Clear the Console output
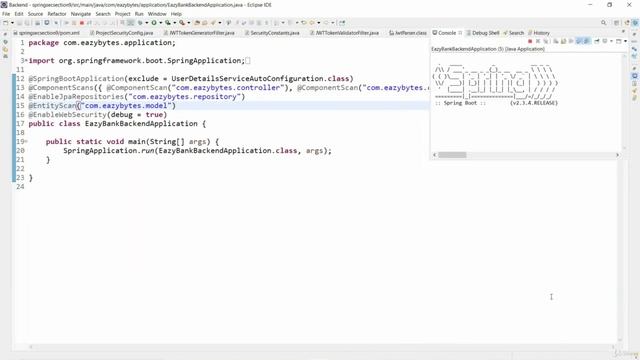Screen dimensions: 640x360 [x=556, y=41]
